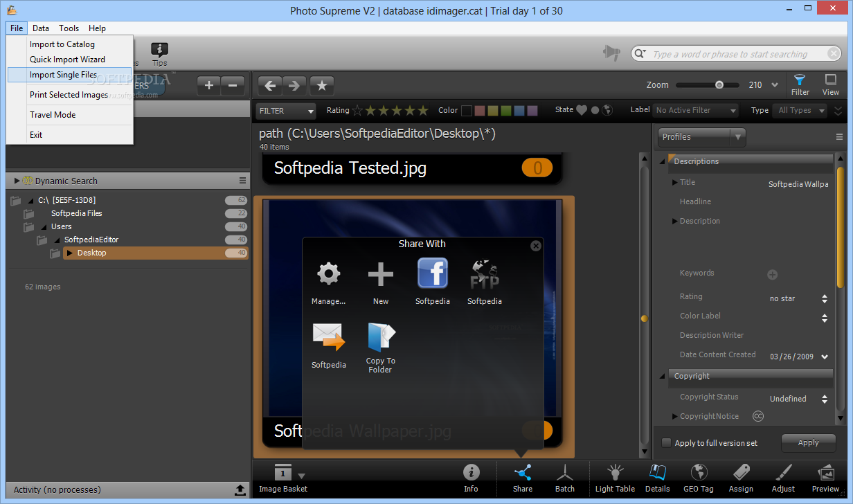Screen dimensions: 853x504
Task: Open the GEO Tag tool
Action: coord(699,478)
